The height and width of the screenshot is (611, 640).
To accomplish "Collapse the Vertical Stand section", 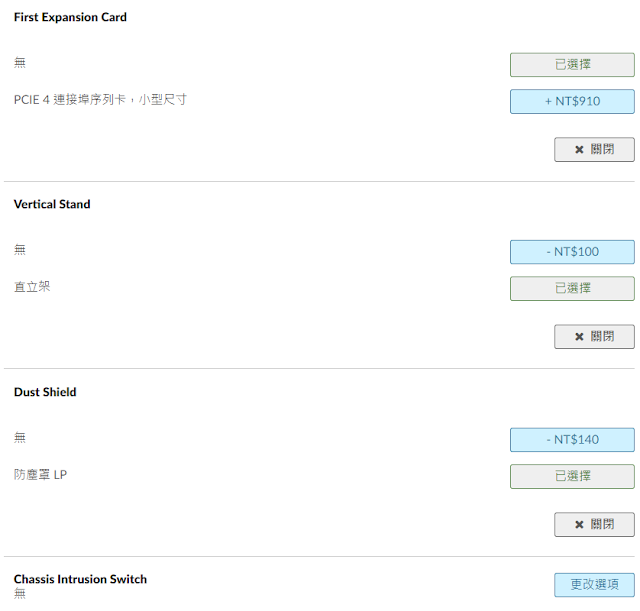I will coord(594,337).
